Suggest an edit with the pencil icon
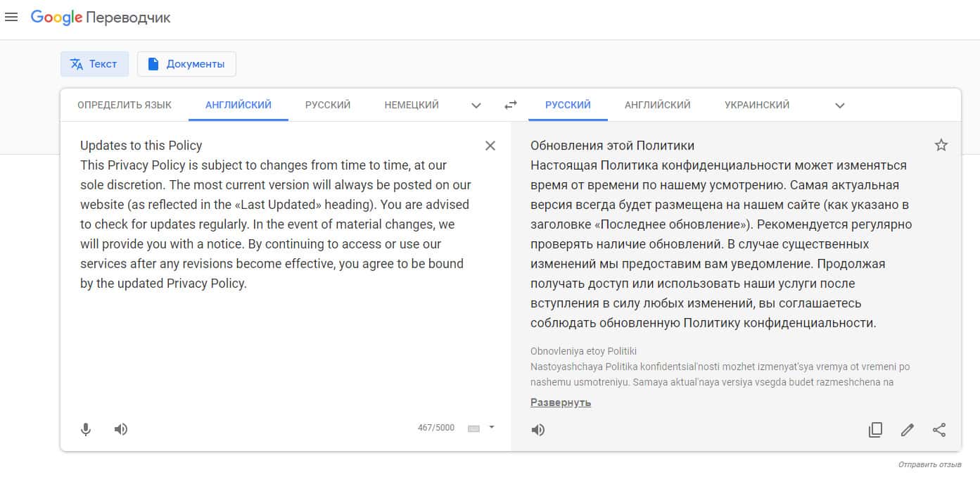This screenshot has width=980, height=489. [x=908, y=430]
